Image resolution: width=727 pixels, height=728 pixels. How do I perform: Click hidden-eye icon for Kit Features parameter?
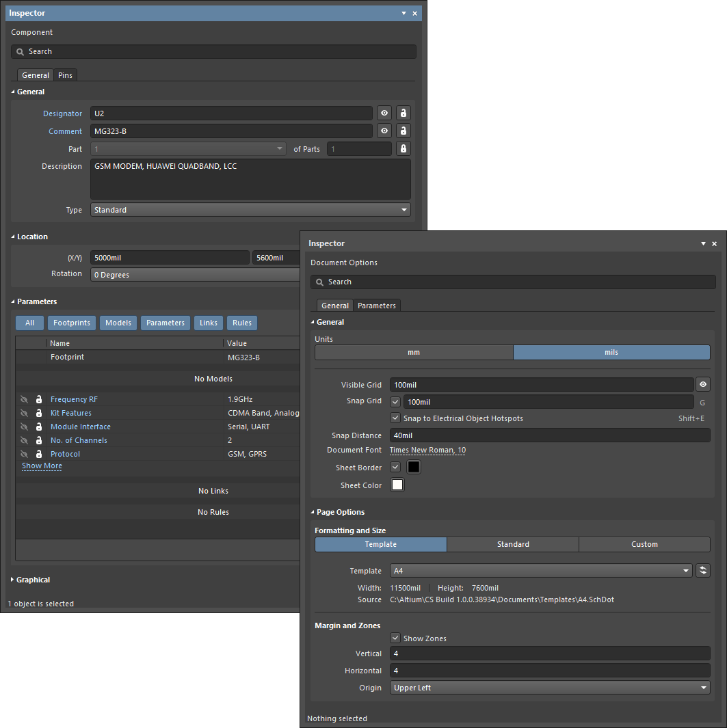[x=25, y=413]
